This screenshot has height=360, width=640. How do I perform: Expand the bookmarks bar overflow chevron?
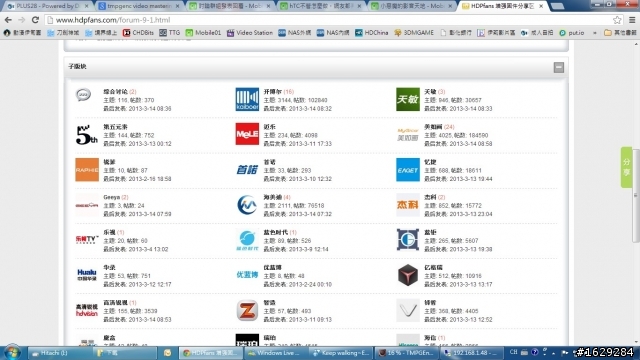[594, 33]
